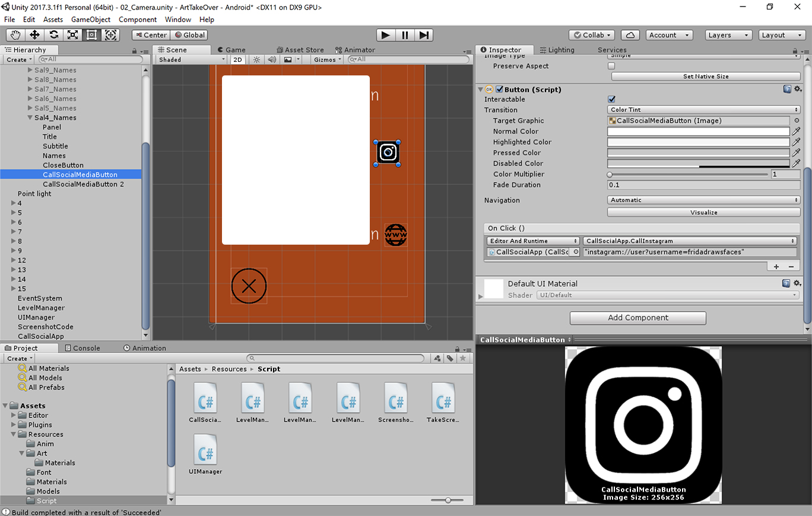
Task: Open Collab dropdown button
Action: point(592,35)
